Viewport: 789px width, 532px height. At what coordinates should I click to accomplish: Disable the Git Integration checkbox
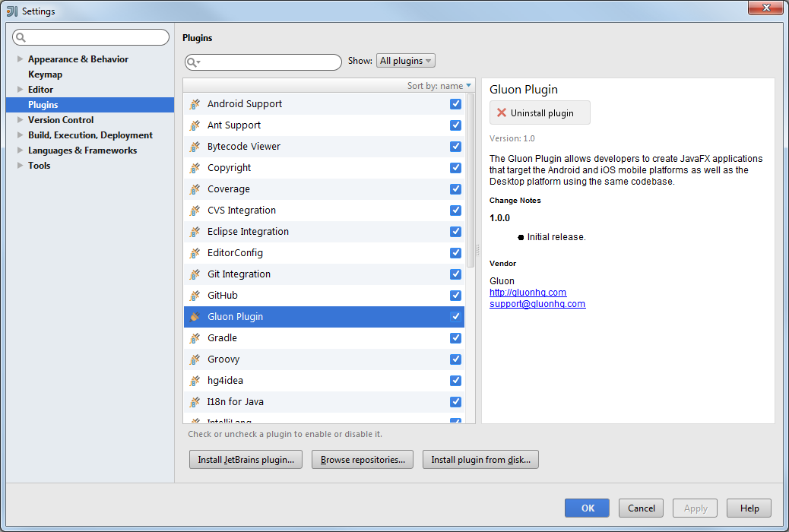coord(455,274)
